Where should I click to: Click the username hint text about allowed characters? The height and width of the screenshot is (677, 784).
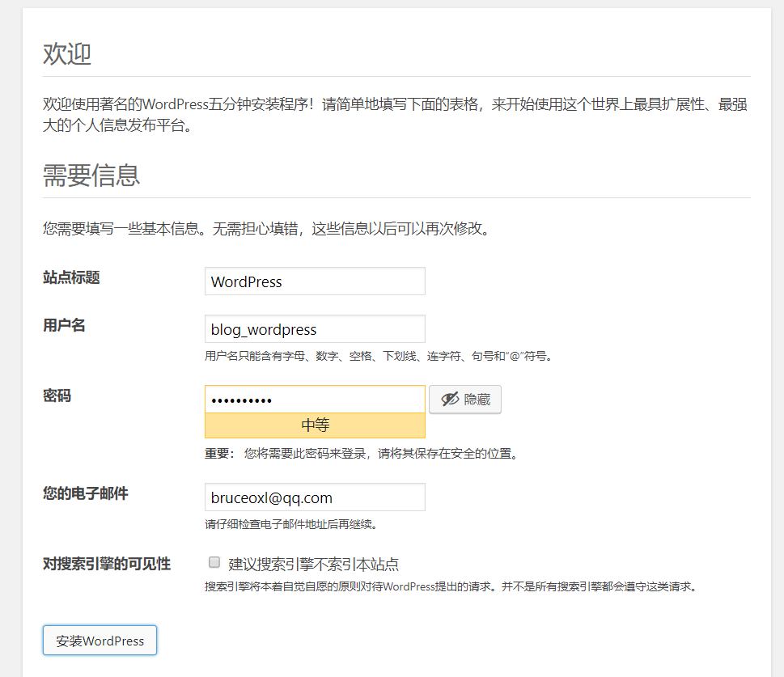click(x=379, y=356)
